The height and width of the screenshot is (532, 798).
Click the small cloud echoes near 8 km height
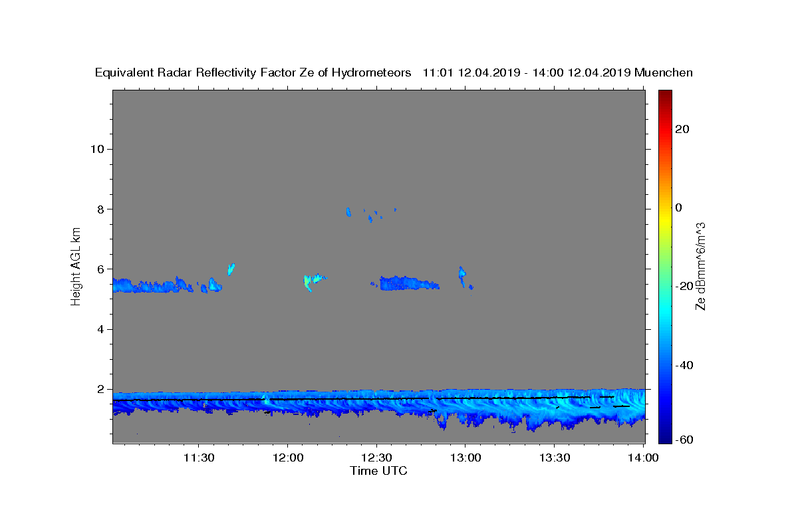(370, 214)
